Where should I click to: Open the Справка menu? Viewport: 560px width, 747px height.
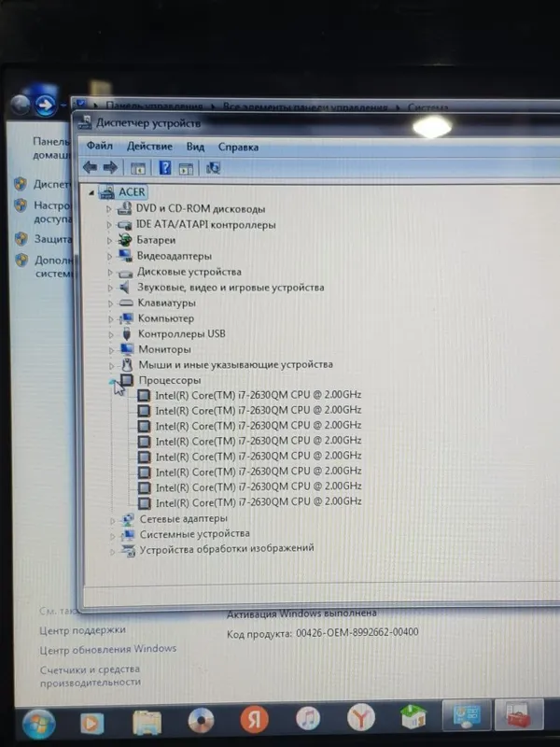pos(238,148)
